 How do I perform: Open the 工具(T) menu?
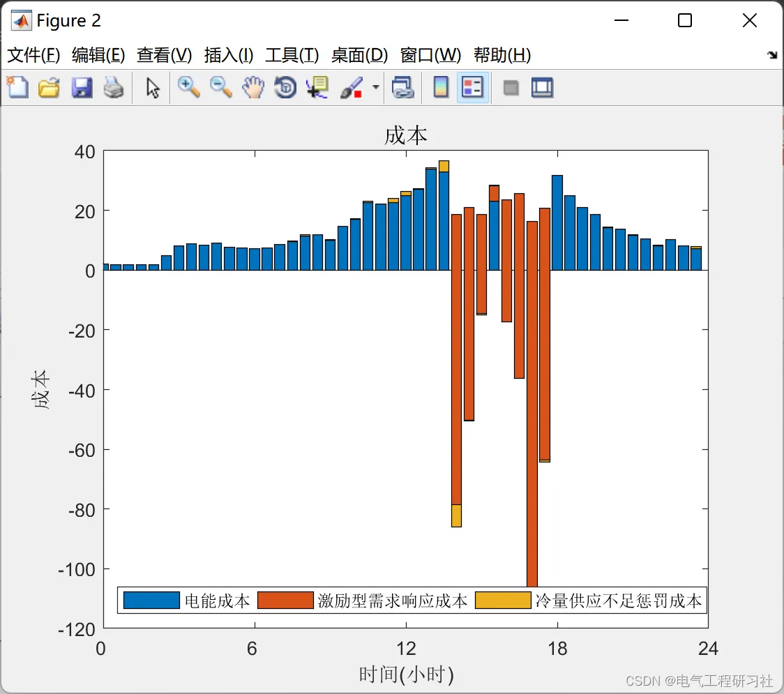(292, 55)
